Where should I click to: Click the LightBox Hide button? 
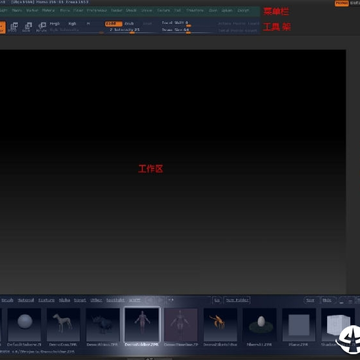pyautogui.click(x=328, y=300)
